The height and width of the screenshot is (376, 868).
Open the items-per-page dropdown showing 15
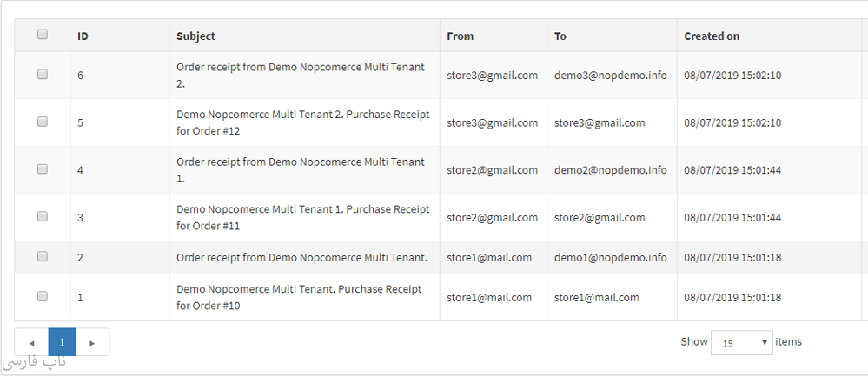741,342
